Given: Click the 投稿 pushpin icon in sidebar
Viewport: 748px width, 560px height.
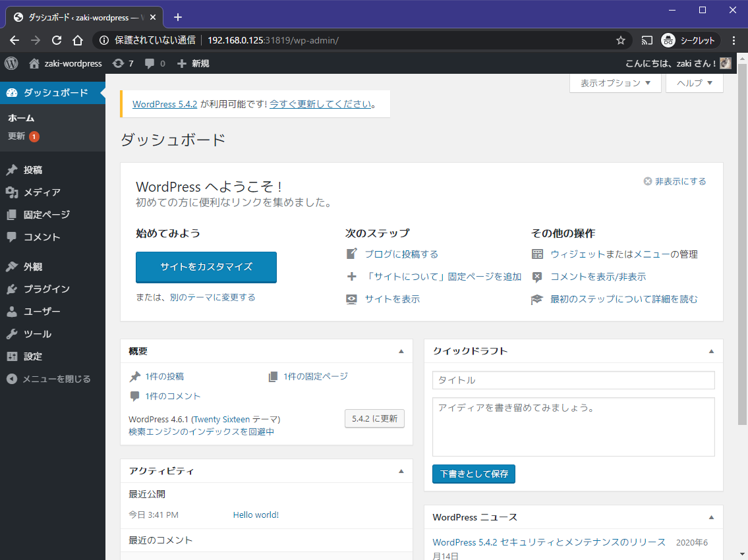Looking at the screenshot, I should click(x=12, y=170).
